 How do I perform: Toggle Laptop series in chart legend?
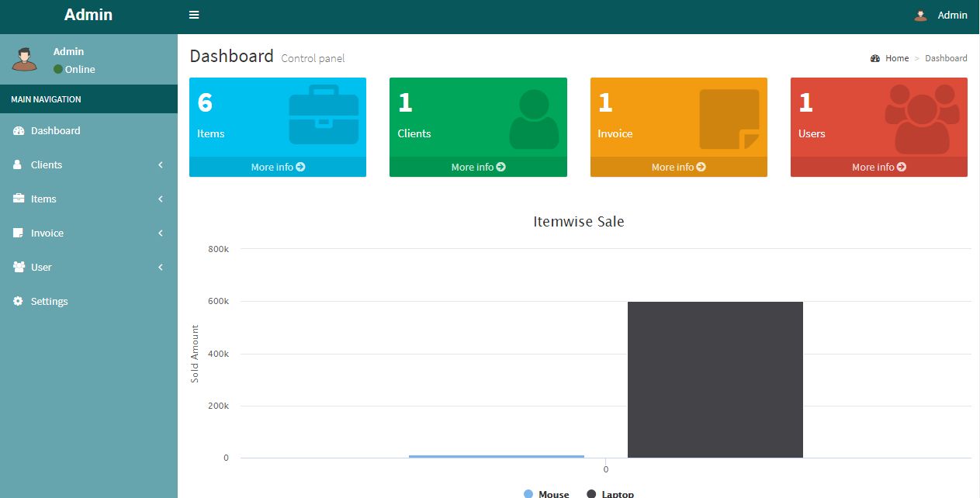click(x=610, y=493)
